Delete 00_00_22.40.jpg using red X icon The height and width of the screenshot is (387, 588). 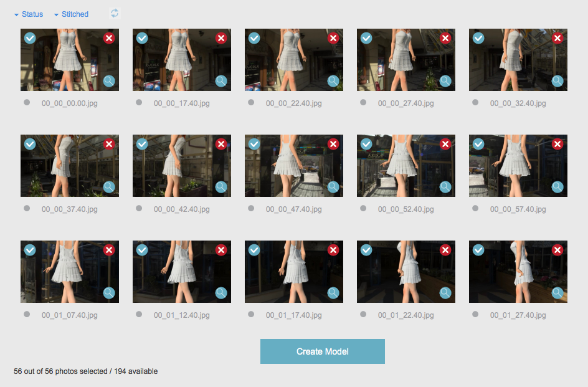click(x=333, y=38)
